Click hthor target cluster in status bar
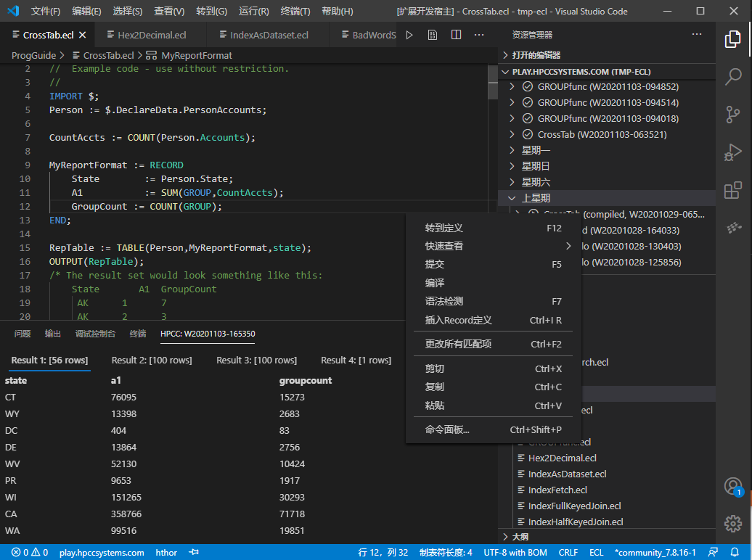 pyautogui.click(x=166, y=552)
